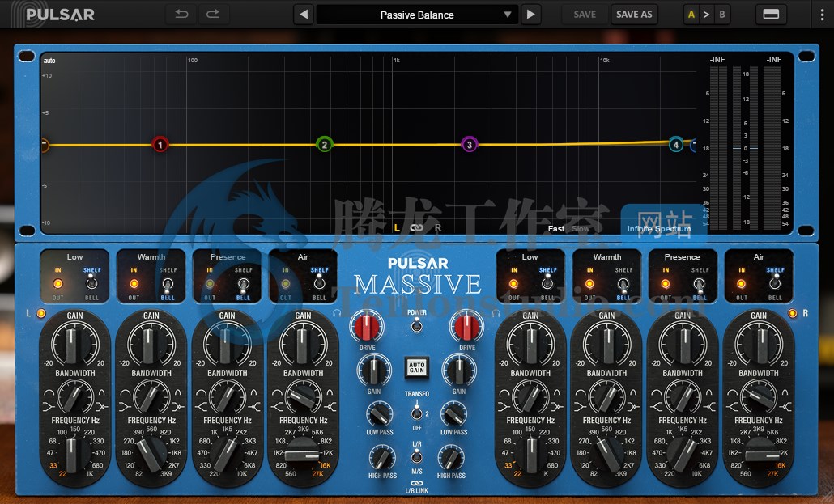Screen dimensions: 834x504
Task: Click the Undo arrow icon
Action: point(182,14)
